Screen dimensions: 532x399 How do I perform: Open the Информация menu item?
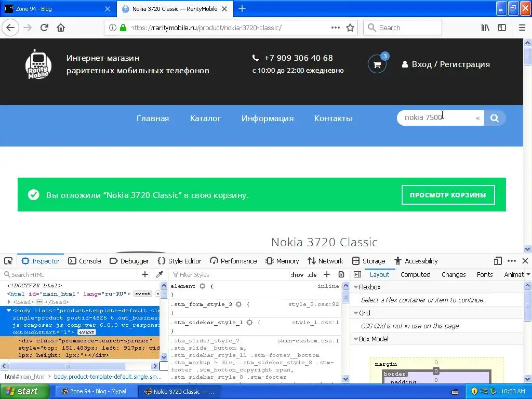click(x=268, y=118)
